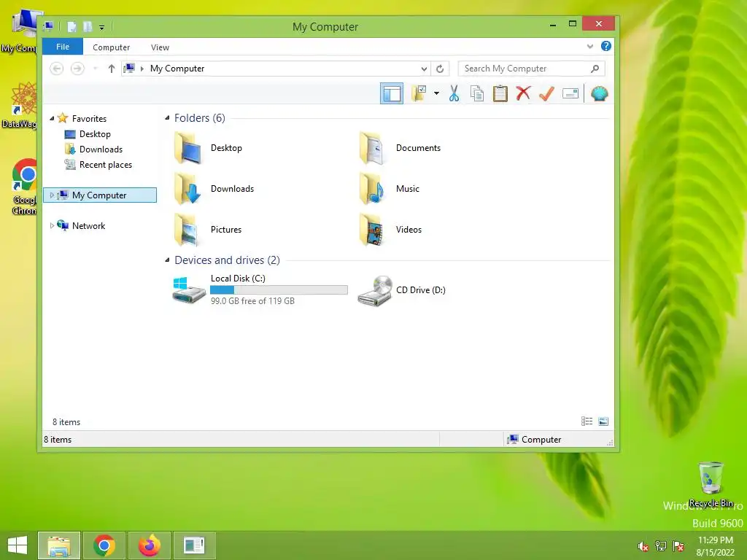Click the Rename icon in toolbar

[x=570, y=93]
